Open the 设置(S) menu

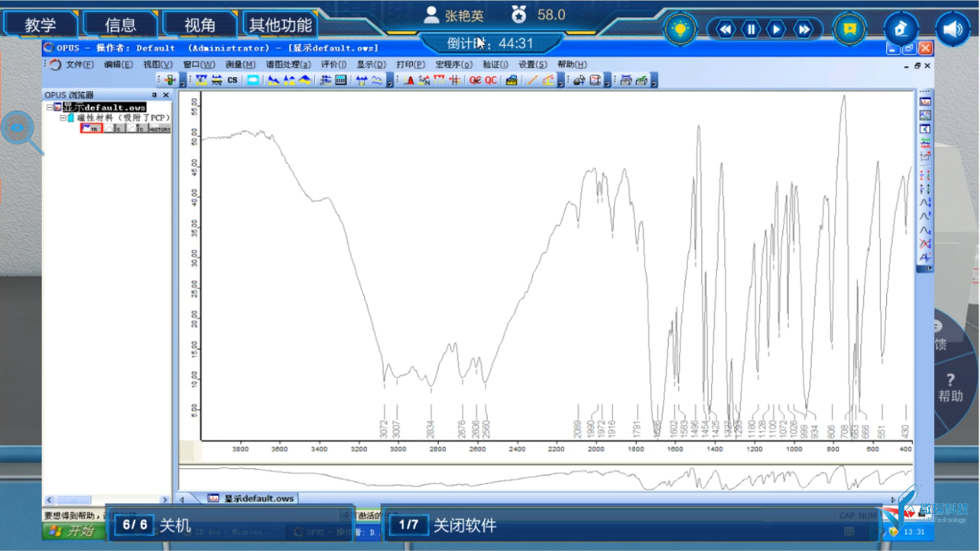coord(533,65)
